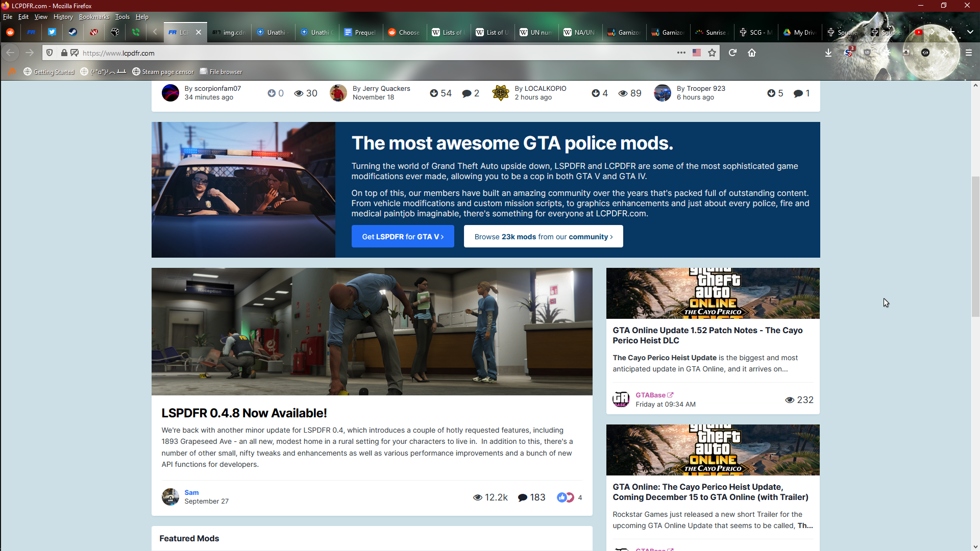
Task: Open a new tab with plus button
Action: [951, 32]
